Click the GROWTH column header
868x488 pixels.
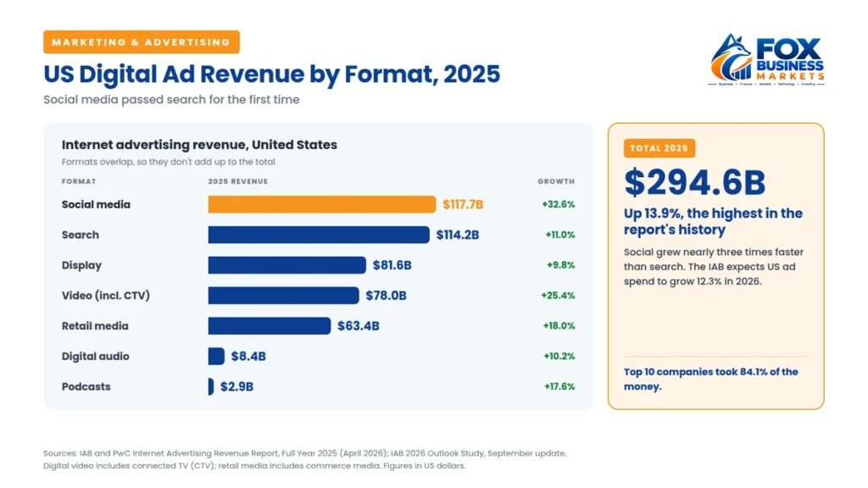(x=556, y=181)
